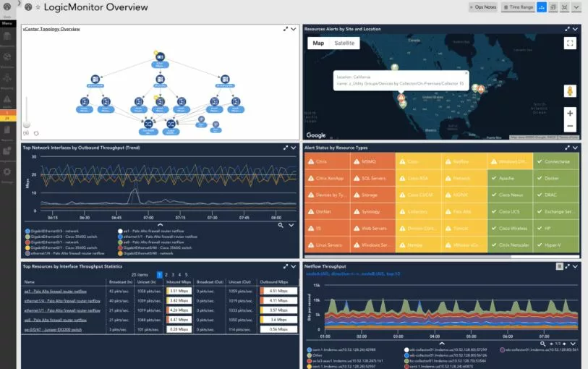Toggle the Other legend series in Netflow chart
The height and width of the screenshot is (369, 588).
315,355
